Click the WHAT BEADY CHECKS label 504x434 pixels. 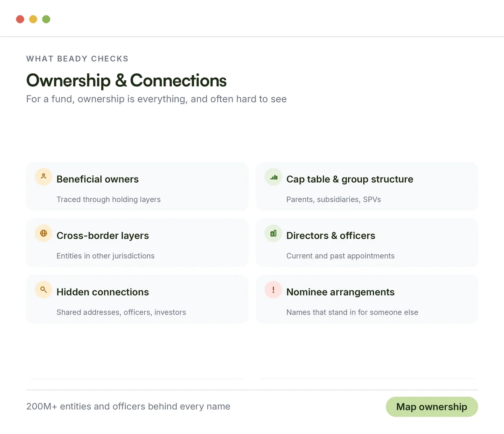point(77,59)
